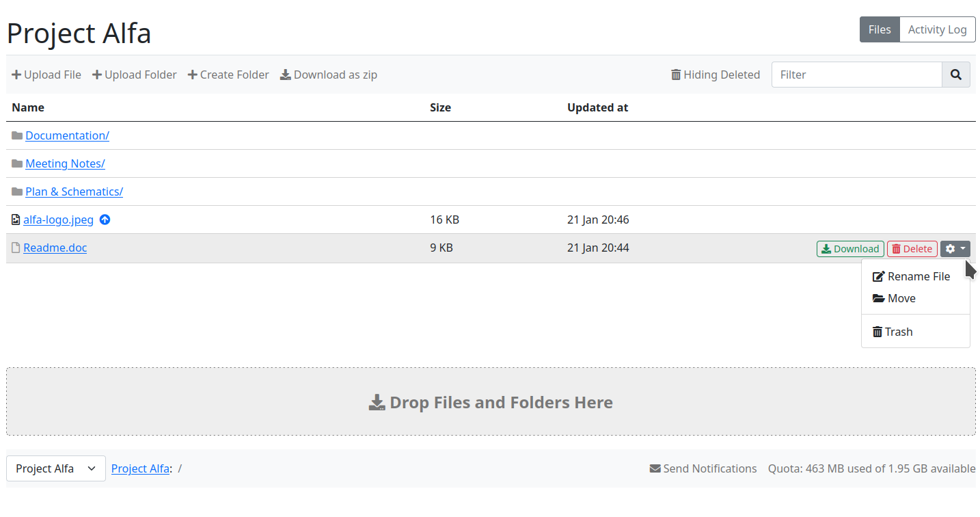Click the trash icon next to Hiding Deleted

(675, 75)
